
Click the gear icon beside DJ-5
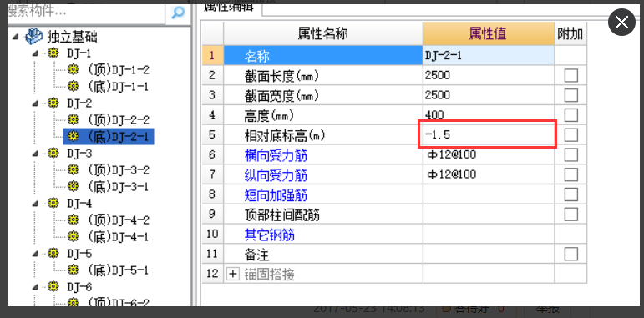[53, 253]
